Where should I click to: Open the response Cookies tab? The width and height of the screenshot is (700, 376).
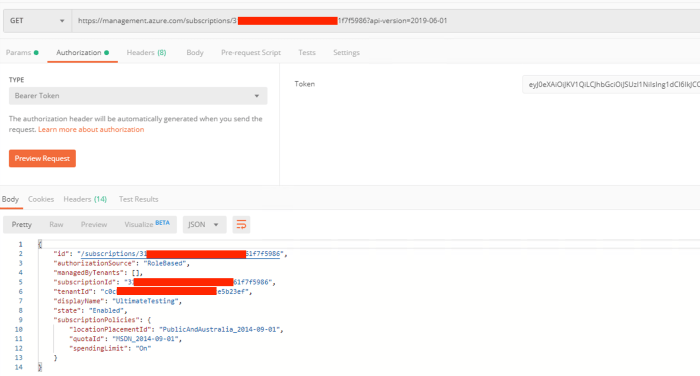[x=41, y=199]
